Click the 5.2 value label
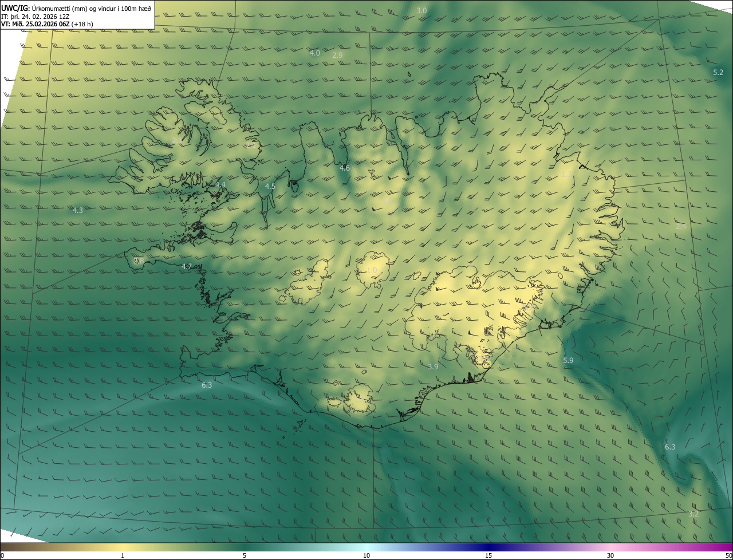Image resolution: width=733 pixels, height=560 pixels. click(x=718, y=73)
